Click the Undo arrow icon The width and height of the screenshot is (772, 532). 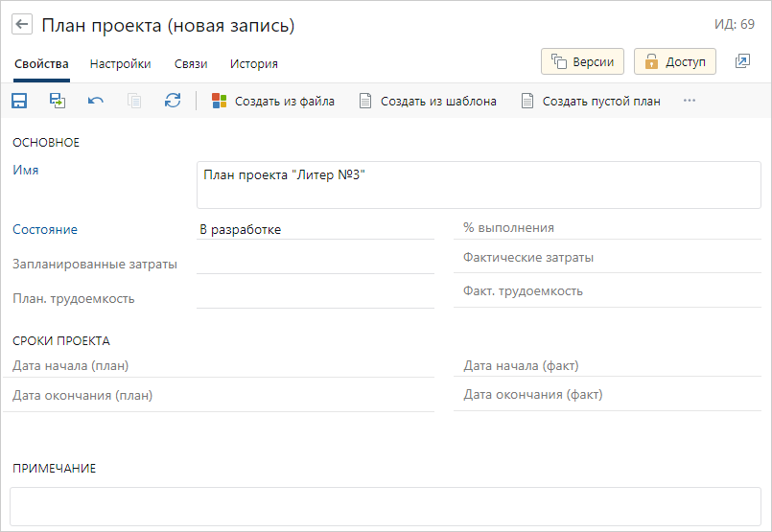[x=96, y=101]
